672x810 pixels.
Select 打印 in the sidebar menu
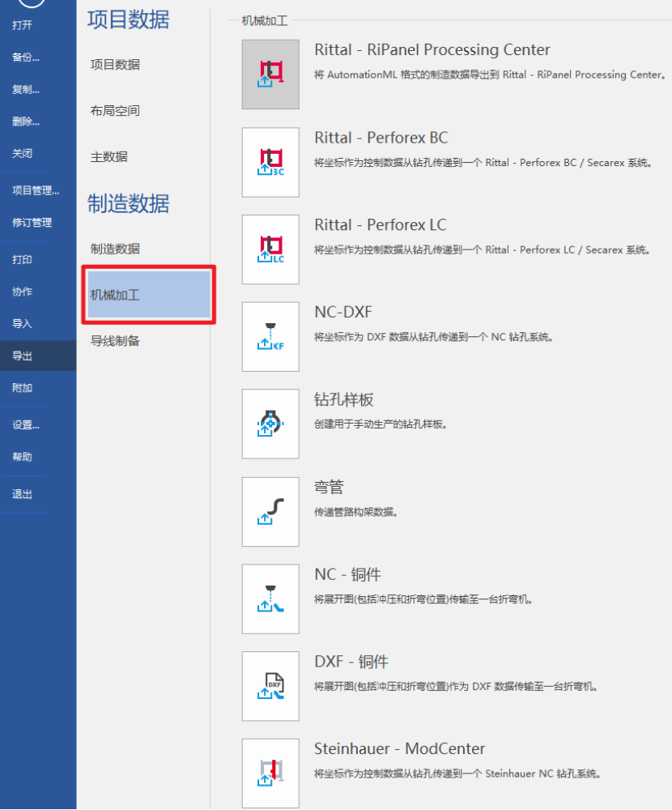pyautogui.click(x=22, y=259)
